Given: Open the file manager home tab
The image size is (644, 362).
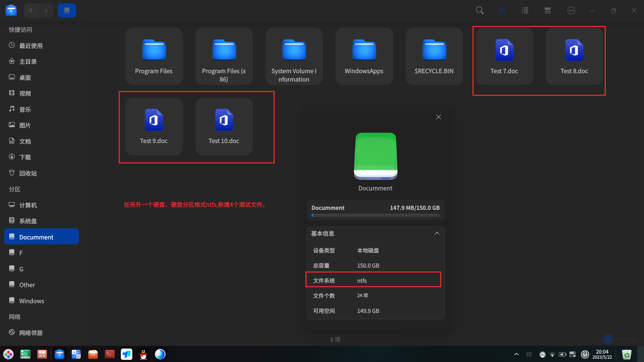Looking at the screenshot, I should coord(67,10).
